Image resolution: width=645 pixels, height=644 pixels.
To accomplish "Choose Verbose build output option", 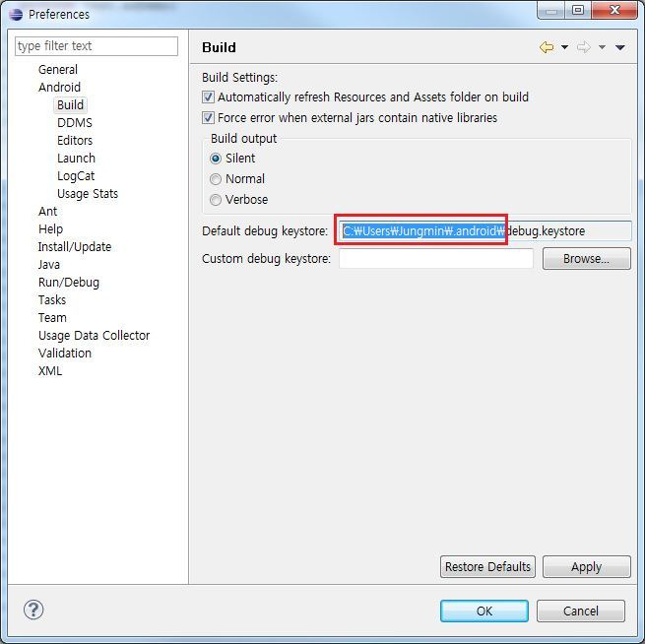I will (x=216, y=200).
